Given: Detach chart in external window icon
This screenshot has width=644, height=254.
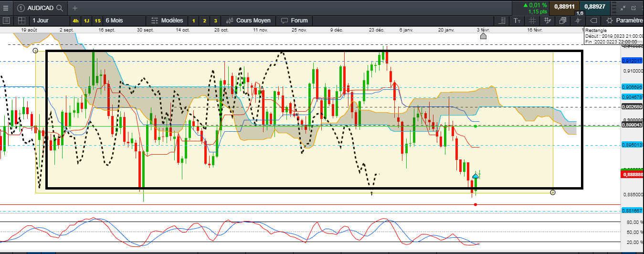Looking at the screenshot, I should [634, 8].
